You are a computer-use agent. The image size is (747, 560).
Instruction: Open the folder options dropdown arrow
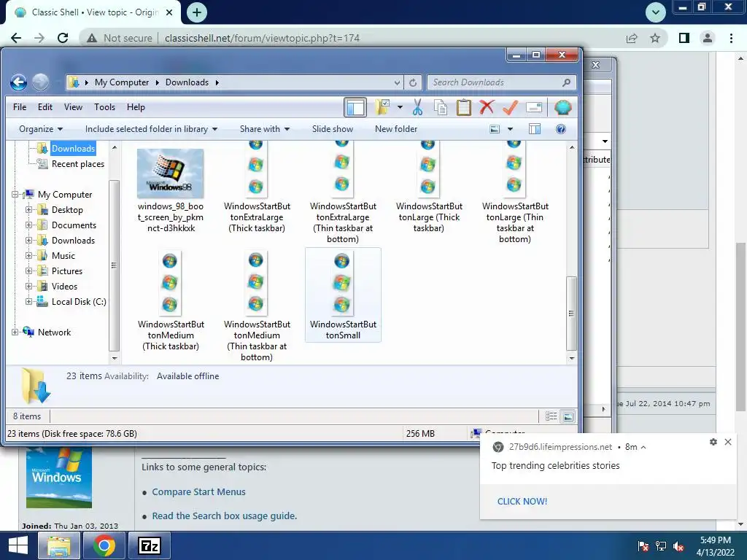(x=400, y=108)
